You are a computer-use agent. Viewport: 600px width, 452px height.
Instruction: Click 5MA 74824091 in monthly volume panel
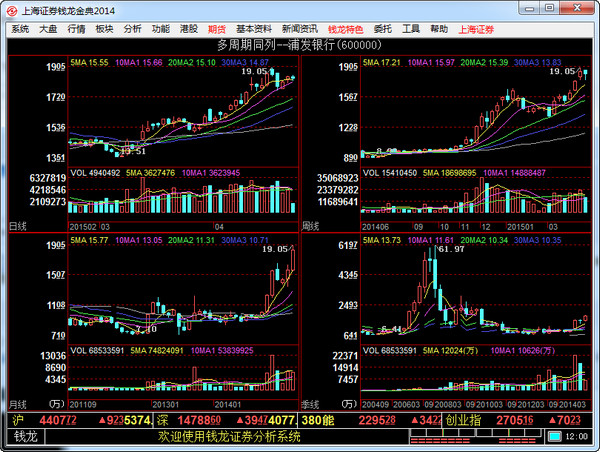[157, 351]
